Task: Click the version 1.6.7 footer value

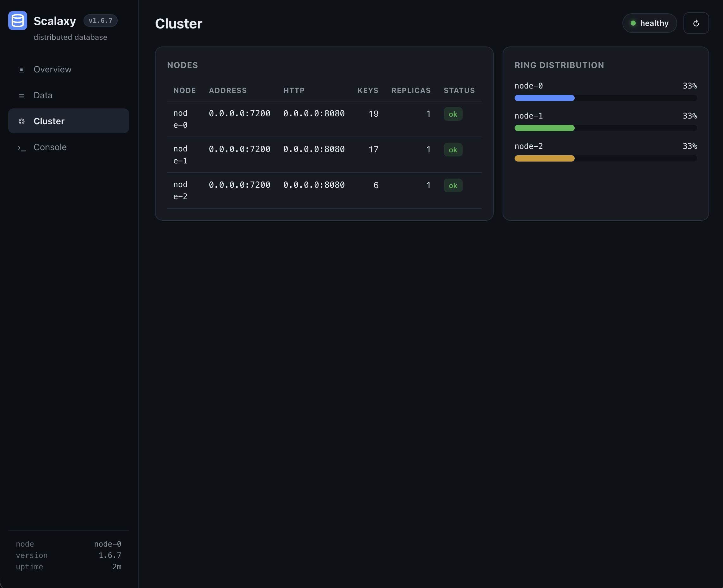Action: point(110,555)
